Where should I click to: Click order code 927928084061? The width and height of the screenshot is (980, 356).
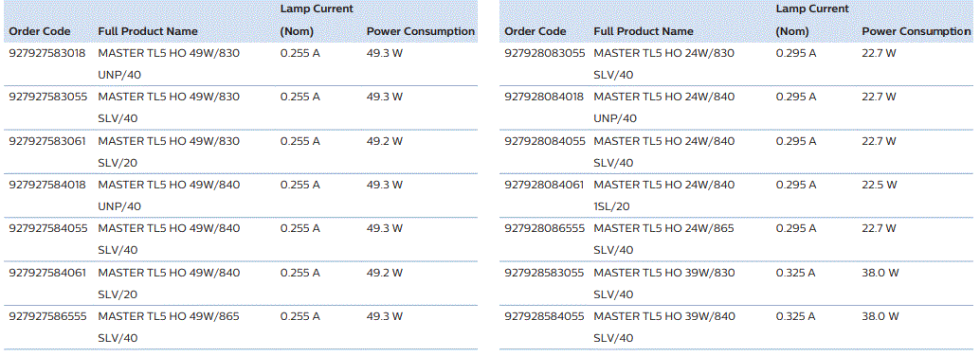544,185
